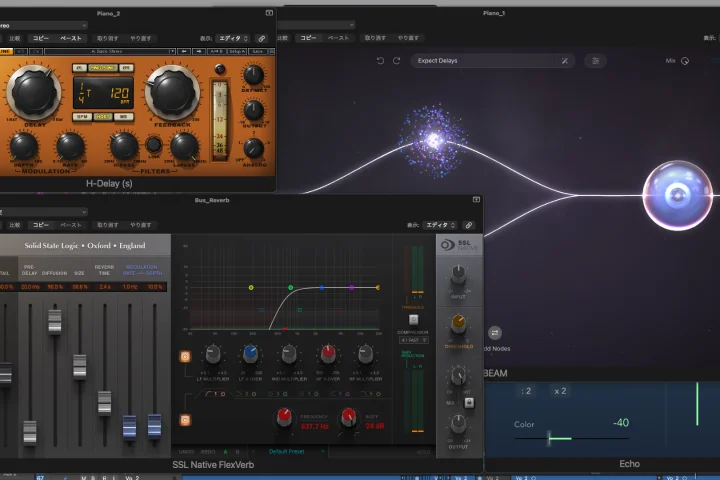
Task: Toggle the LINK button between H-Delay filters
Action: [x=154, y=145]
